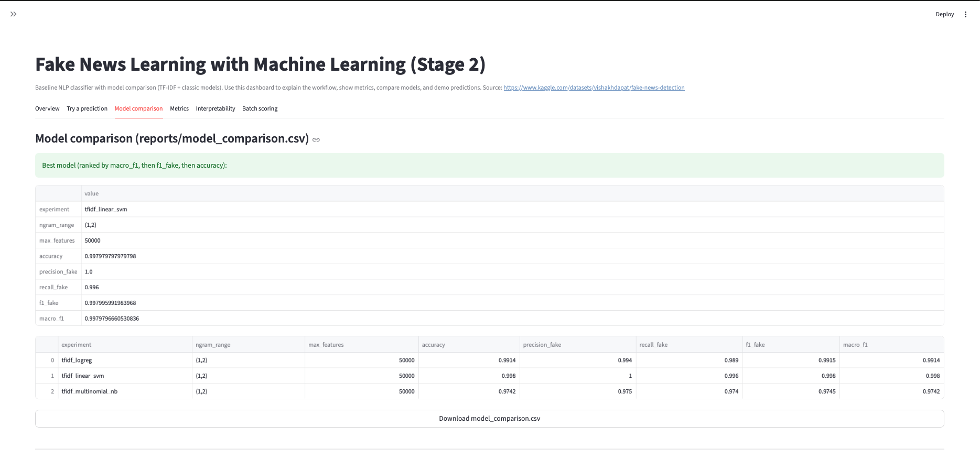Open the three-dot main menu
The height and width of the screenshot is (459, 980).
pyautogui.click(x=965, y=15)
